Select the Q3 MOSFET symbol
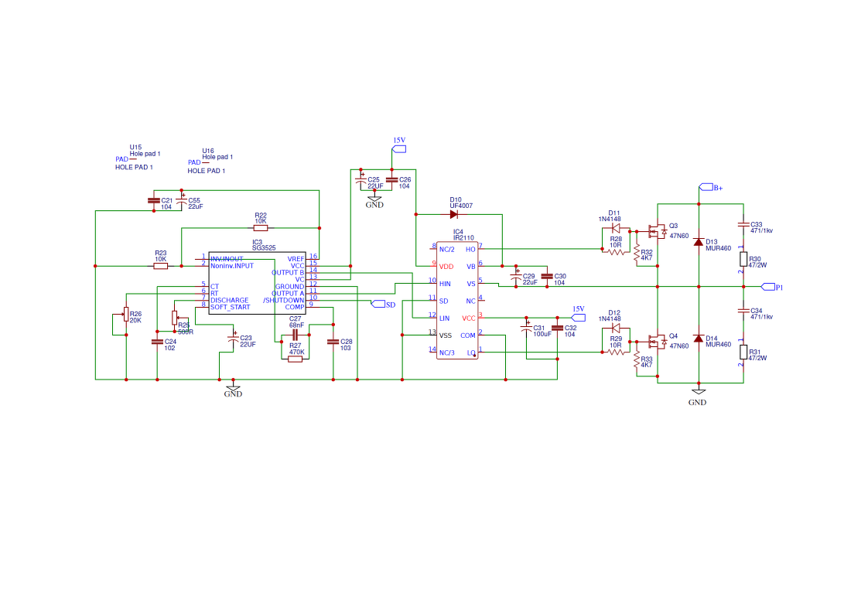Screen dimensions: 868x613 point(657,230)
